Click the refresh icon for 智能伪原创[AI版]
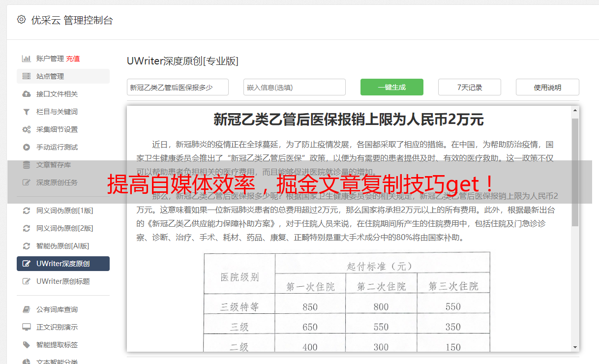The width and height of the screenshot is (599, 364). click(27, 246)
